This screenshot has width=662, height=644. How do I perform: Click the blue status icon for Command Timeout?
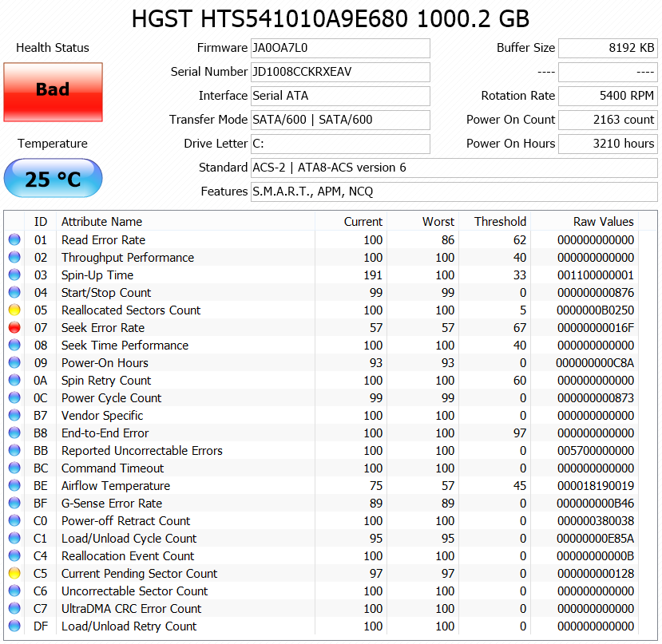[x=14, y=468]
